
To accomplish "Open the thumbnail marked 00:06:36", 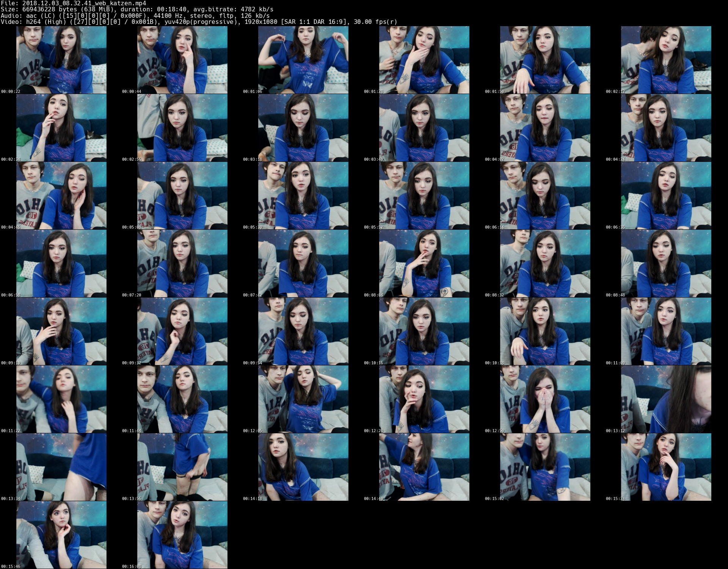I will 666,196.
